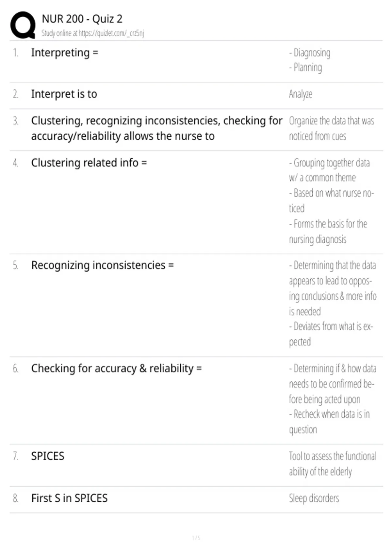
Task: Click Sleep disorders definition
Action: pos(314,498)
